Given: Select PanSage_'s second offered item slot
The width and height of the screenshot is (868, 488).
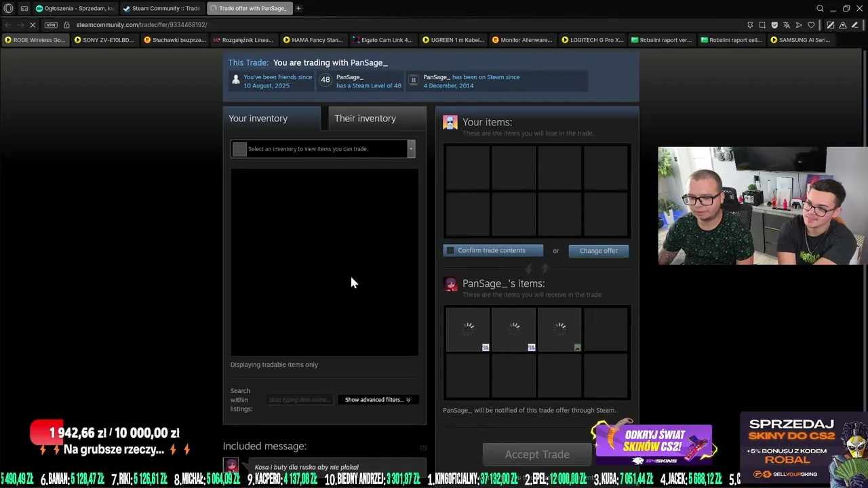Looking at the screenshot, I should (514, 330).
